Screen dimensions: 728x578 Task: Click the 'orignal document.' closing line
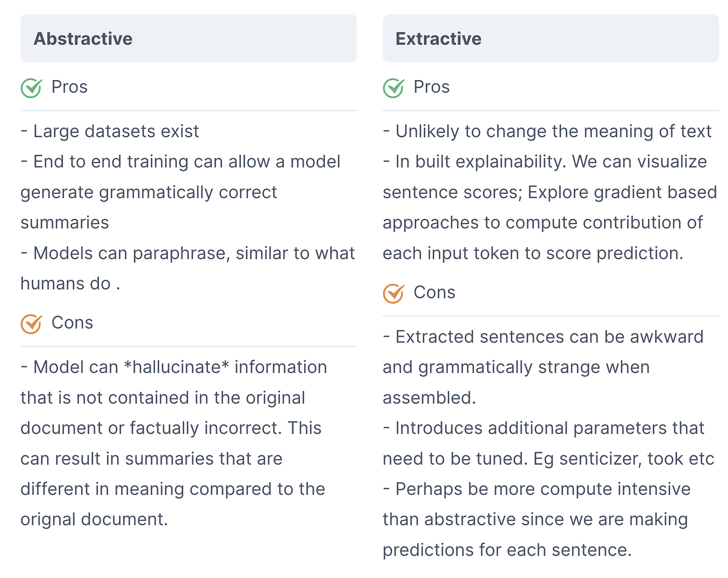point(94,519)
